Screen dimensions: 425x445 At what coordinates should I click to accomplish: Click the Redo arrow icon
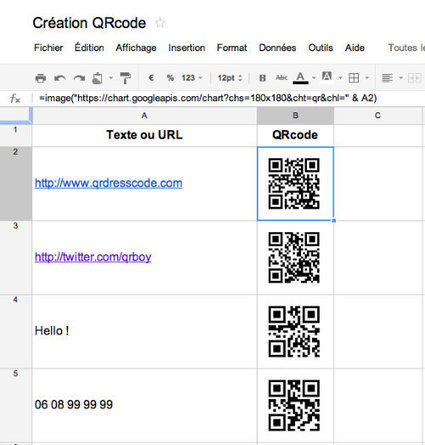coord(79,78)
